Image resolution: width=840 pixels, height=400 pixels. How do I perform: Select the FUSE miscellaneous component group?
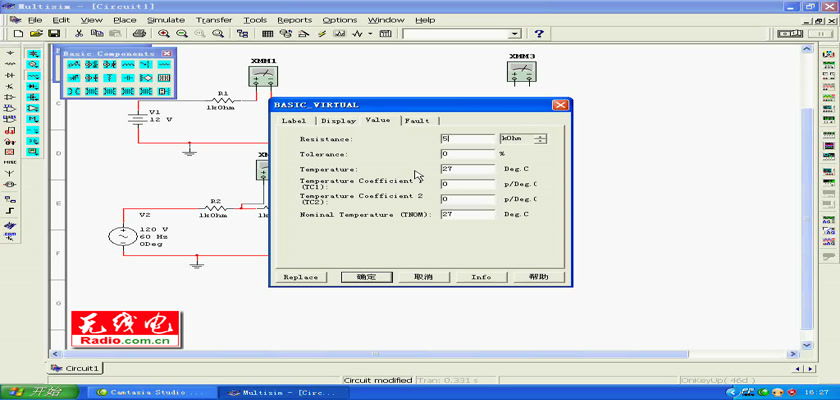click(x=10, y=162)
